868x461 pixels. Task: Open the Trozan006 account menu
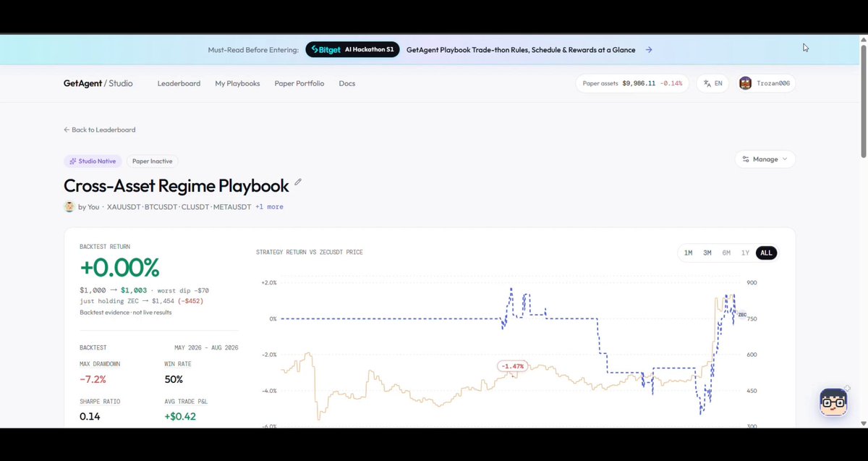(x=765, y=83)
